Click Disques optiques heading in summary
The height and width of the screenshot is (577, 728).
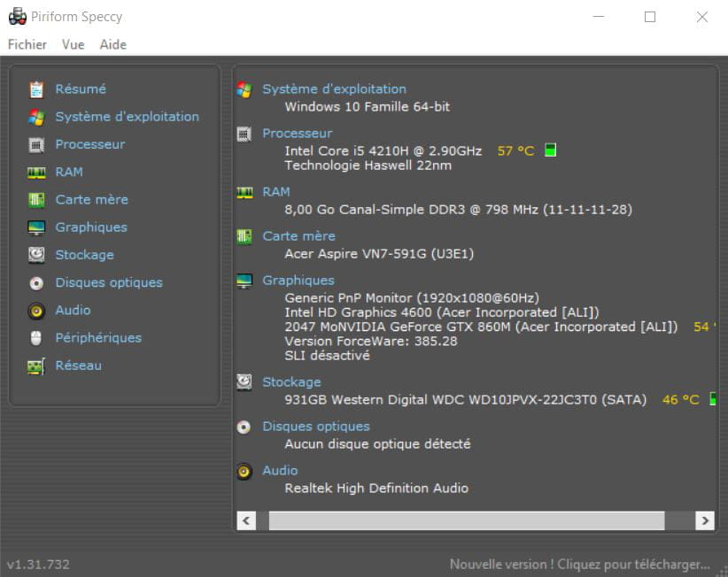(316, 427)
